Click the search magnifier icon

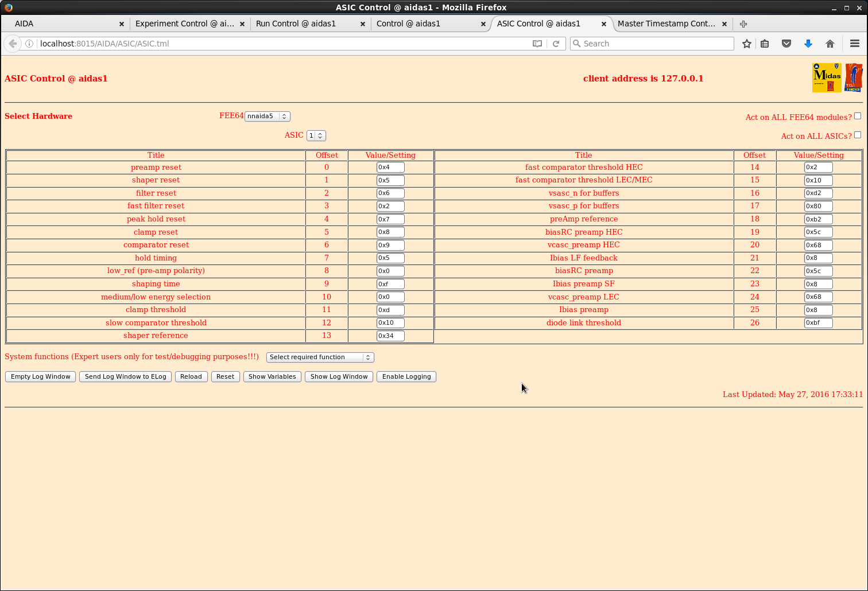coord(577,44)
